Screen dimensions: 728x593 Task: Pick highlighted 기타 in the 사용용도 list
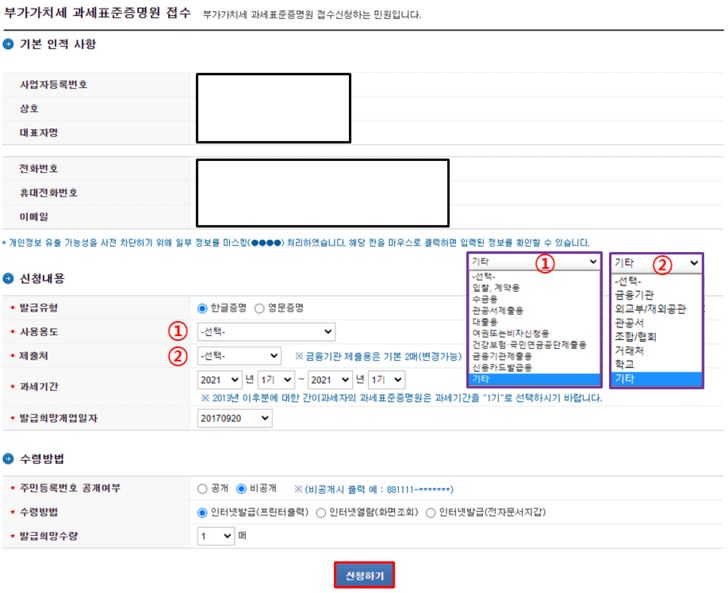click(x=534, y=379)
